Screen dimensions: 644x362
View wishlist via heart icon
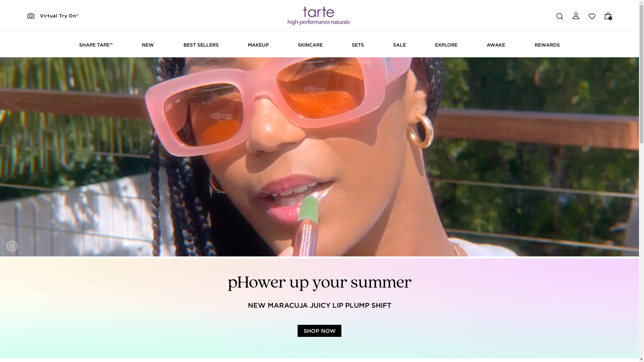[x=592, y=16]
